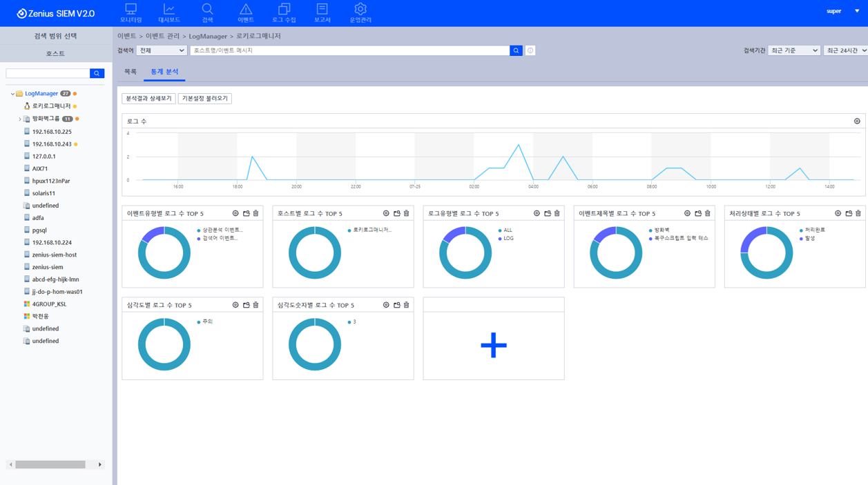Open settings for 호스트별 로그 수 widget
Viewport: 868px width, 485px height.
386,214
